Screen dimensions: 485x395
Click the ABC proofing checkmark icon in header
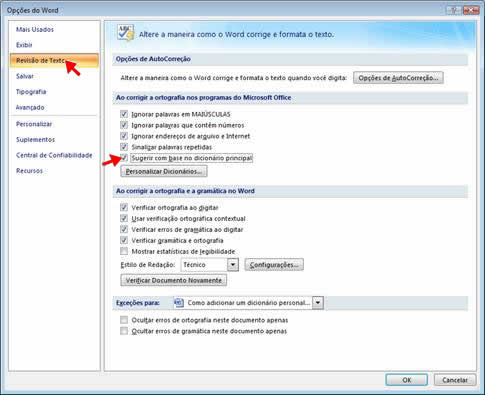[x=126, y=33]
